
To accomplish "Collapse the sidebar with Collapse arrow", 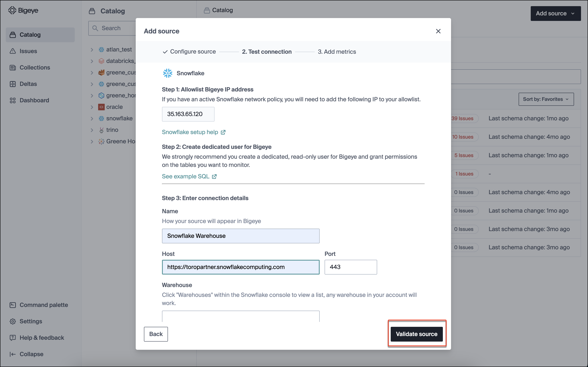I will click(13, 354).
